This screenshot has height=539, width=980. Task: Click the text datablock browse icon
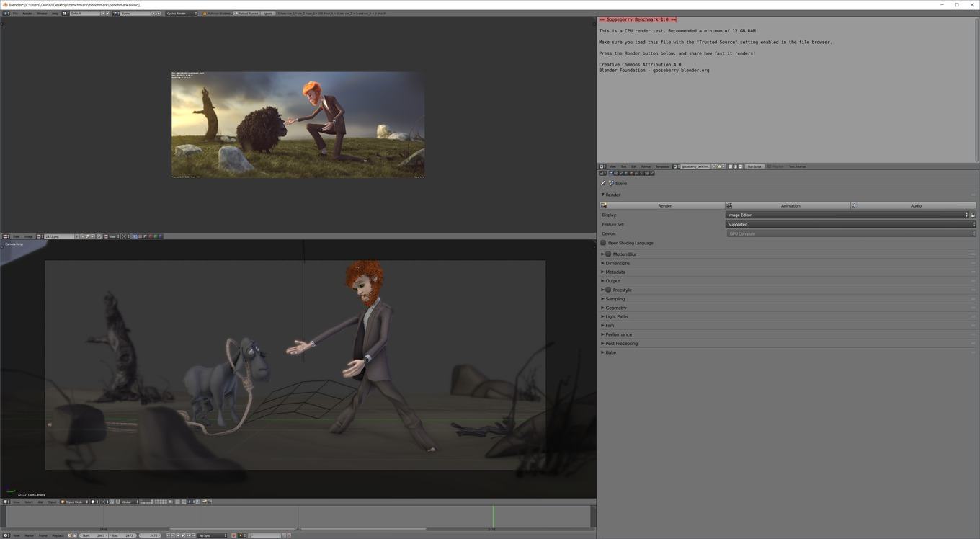(x=675, y=166)
